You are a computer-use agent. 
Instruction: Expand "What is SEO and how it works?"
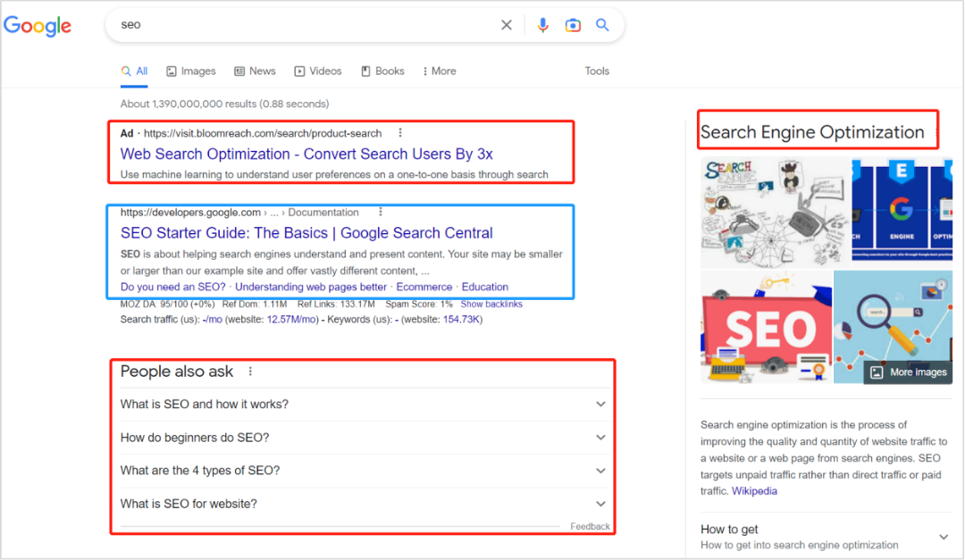tap(600, 405)
